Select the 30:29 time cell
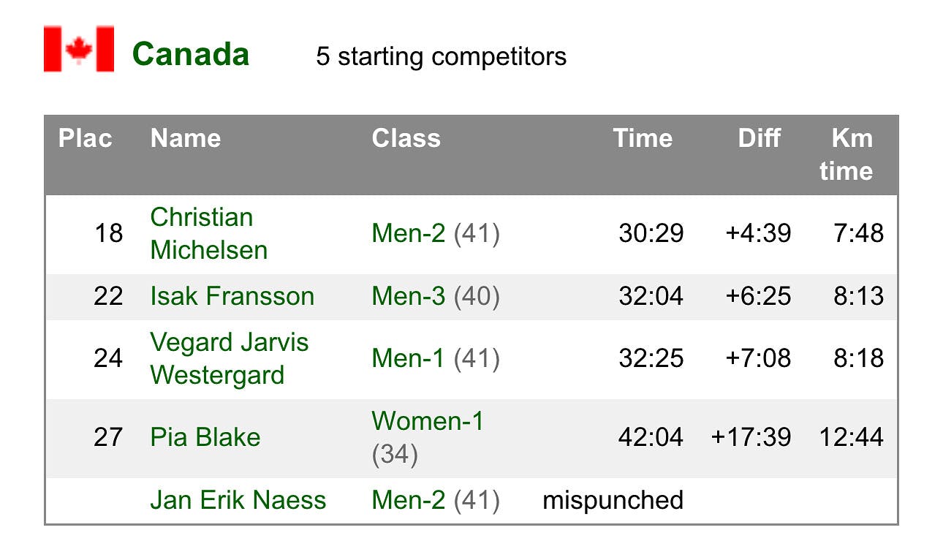This screenshot has height=560, width=943. click(651, 233)
